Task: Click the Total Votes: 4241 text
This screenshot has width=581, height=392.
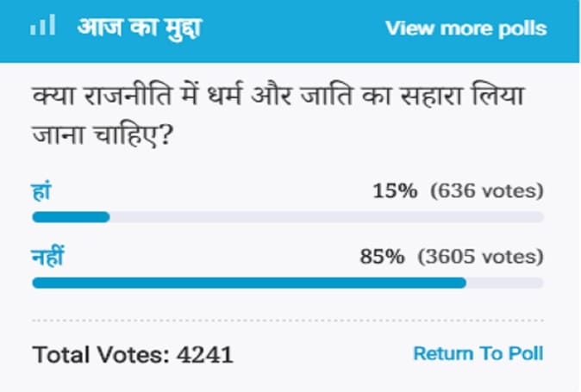Action: [133, 355]
